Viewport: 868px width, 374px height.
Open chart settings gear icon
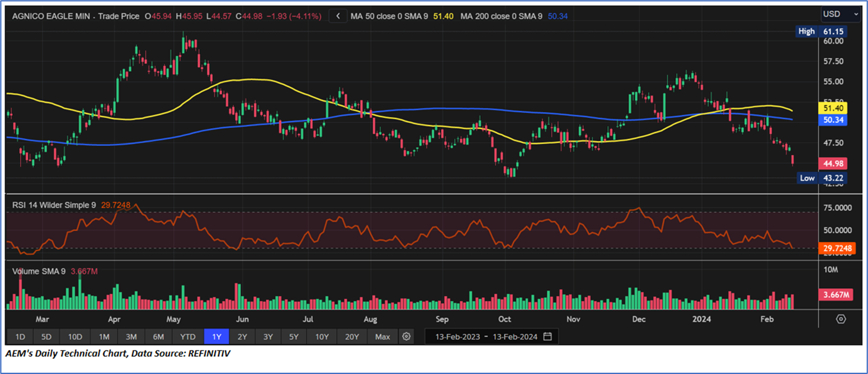click(406, 336)
